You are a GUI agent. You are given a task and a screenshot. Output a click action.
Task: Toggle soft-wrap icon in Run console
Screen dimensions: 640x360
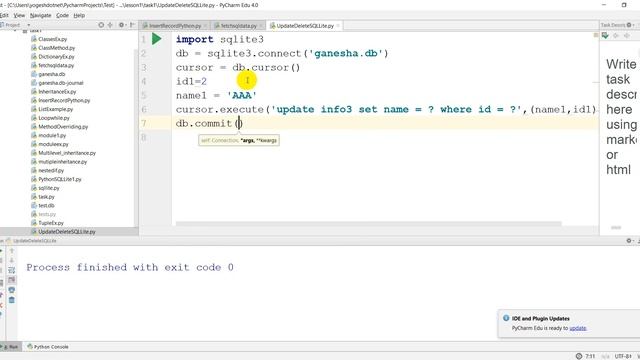tap(12, 270)
